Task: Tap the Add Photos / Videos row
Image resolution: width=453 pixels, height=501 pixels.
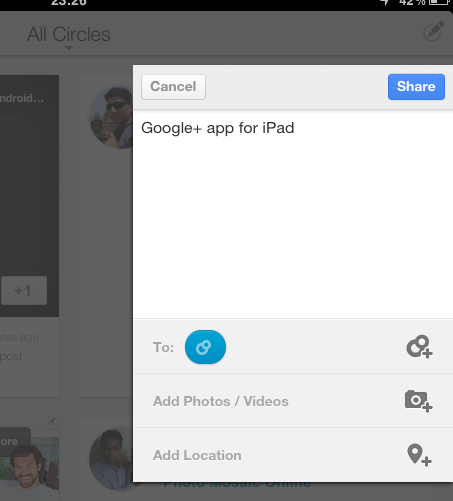Action: coord(293,401)
